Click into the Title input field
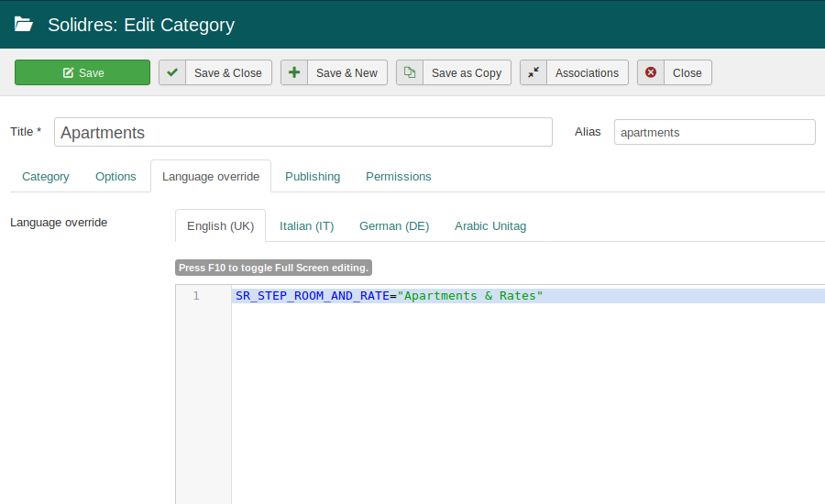Screen dimensions: 825x504 tap(302, 132)
